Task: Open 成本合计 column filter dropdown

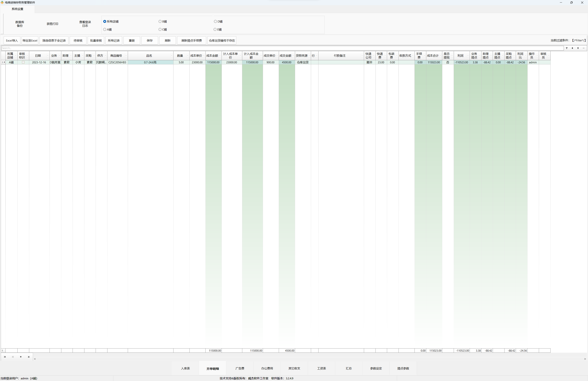Action: [x=440, y=56]
